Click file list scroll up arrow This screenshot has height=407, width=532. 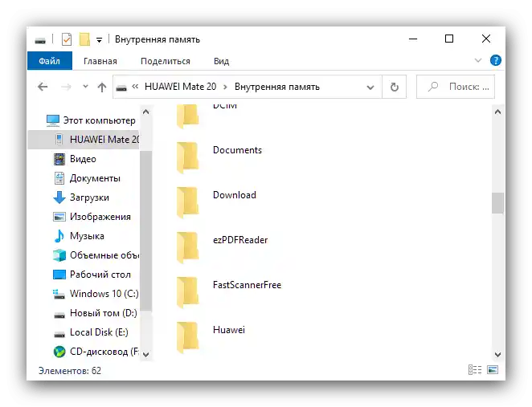point(497,112)
